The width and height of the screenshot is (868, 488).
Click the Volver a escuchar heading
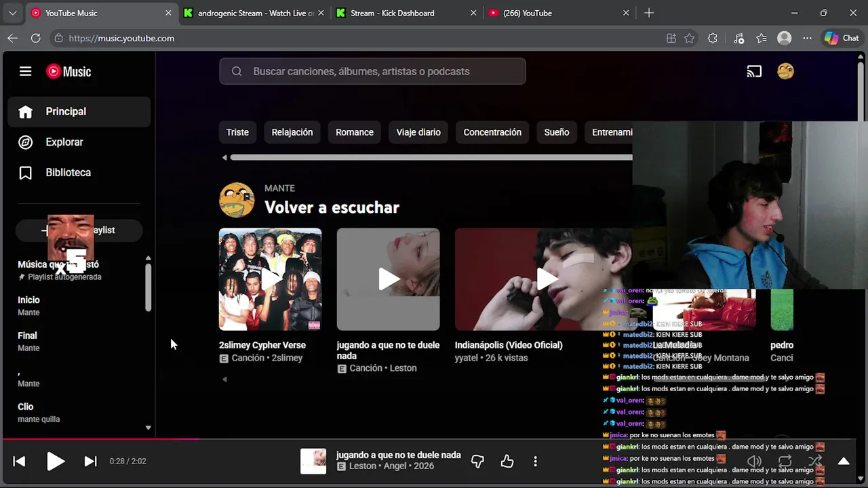(332, 207)
